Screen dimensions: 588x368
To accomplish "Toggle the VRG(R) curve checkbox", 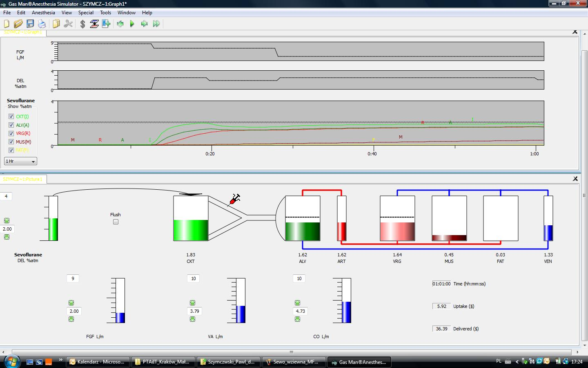I will point(11,133).
